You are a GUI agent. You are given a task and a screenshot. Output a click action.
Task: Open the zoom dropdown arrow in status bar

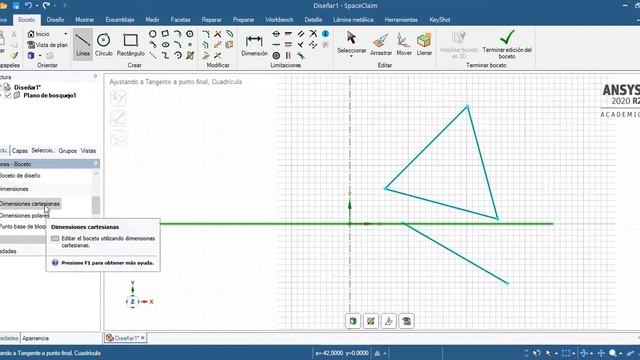[x=620, y=353]
